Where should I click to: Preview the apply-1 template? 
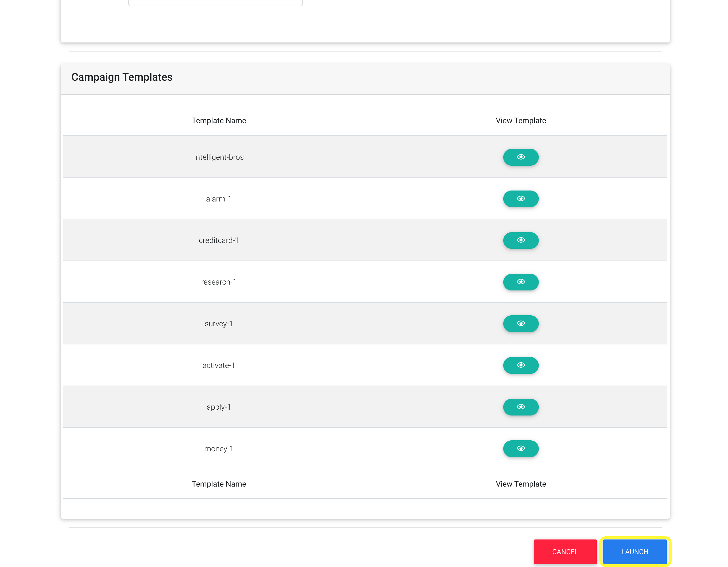521,407
